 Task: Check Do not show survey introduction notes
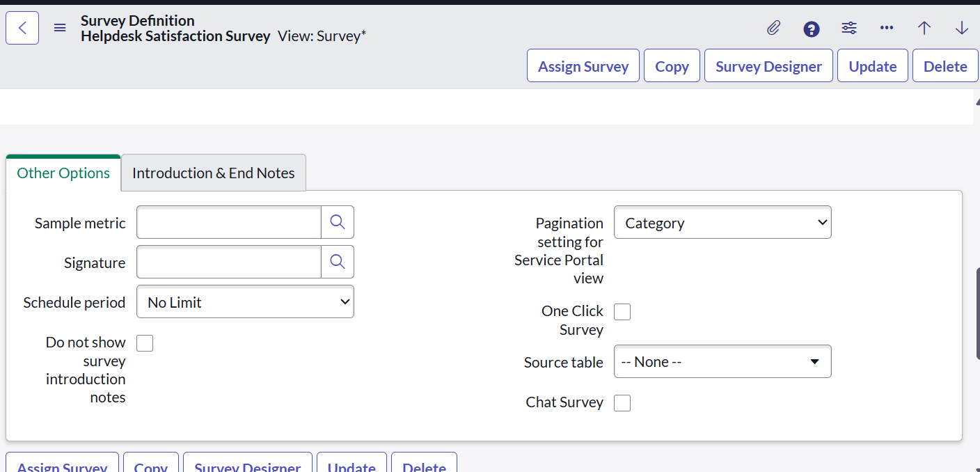pyautogui.click(x=144, y=343)
